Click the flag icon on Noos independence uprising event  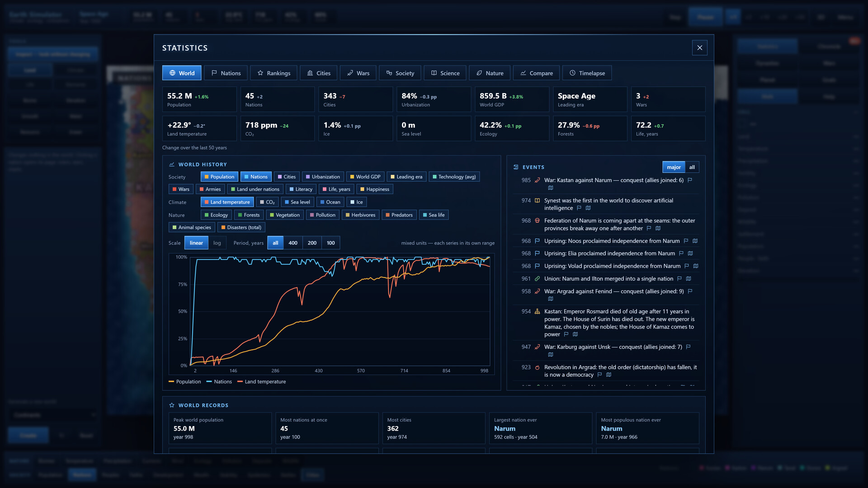pyautogui.click(x=686, y=241)
